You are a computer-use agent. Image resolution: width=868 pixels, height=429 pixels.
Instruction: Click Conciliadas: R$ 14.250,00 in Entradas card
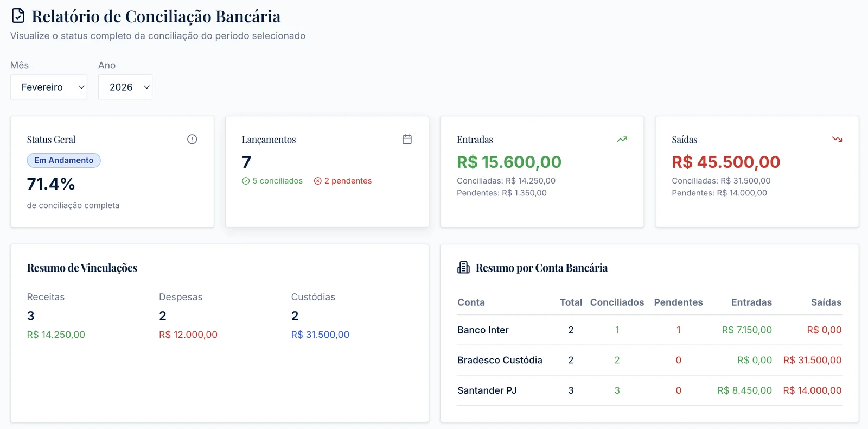(x=506, y=181)
